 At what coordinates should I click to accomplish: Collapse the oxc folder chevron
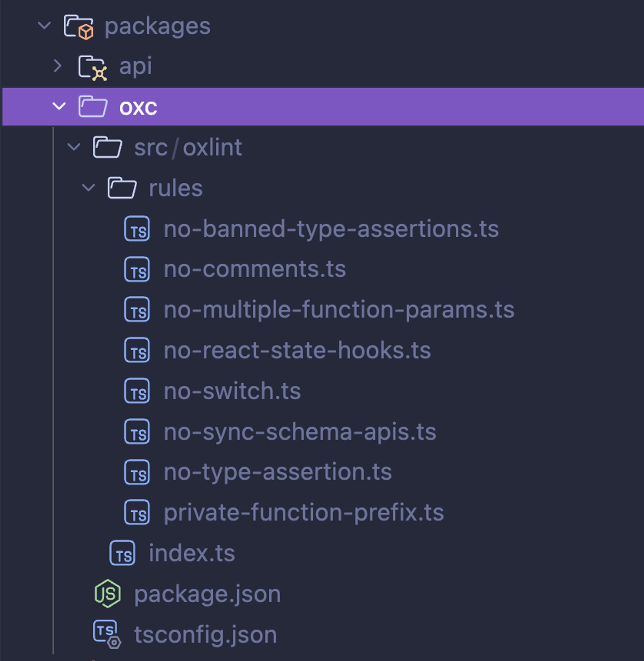pyautogui.click(x=59, y=107)
